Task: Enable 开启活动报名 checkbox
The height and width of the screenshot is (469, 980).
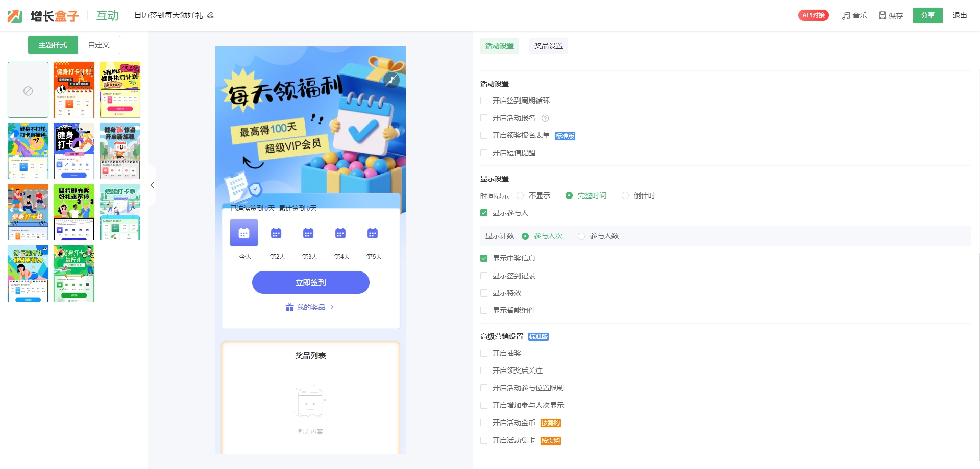Action: click(x=484, y=118)
